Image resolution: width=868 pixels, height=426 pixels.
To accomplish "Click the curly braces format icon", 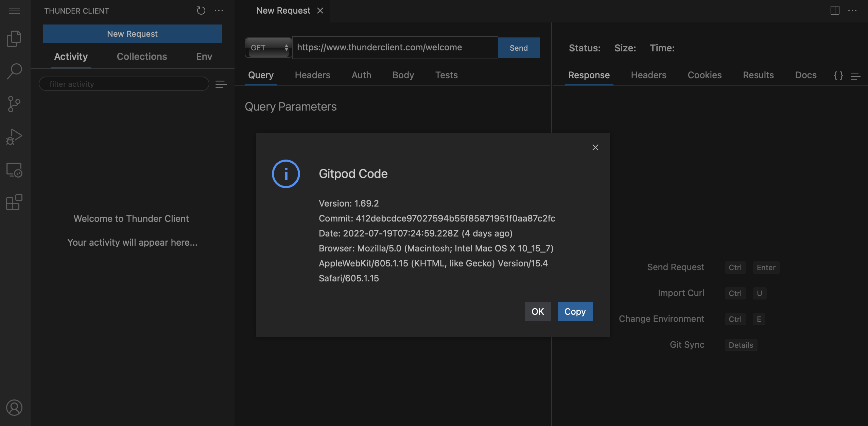I will coord(838,75).
